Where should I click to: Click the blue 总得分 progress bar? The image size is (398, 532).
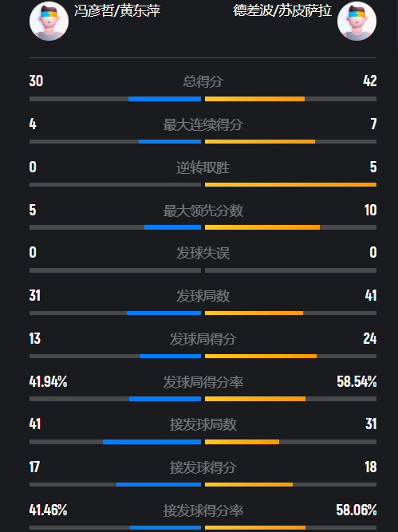[x=164, y=99]
